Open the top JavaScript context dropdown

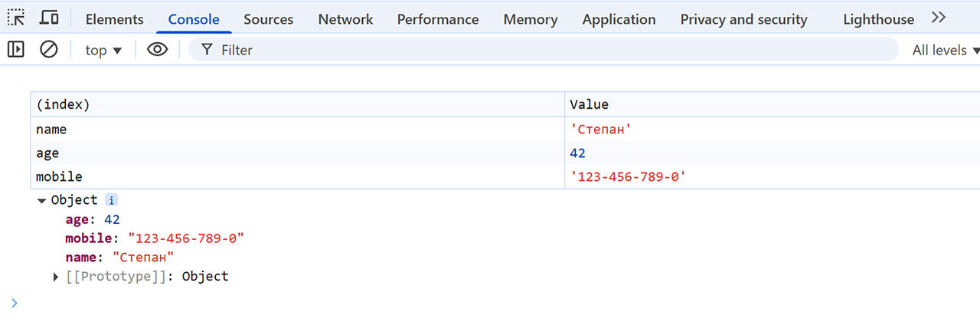103,50
